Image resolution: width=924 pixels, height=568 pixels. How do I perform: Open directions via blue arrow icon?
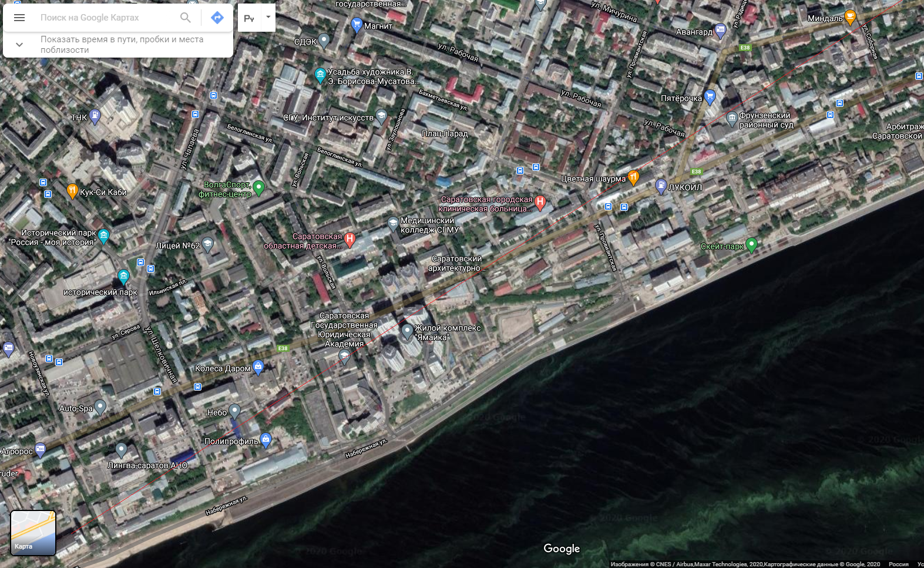tap(217, 18)
